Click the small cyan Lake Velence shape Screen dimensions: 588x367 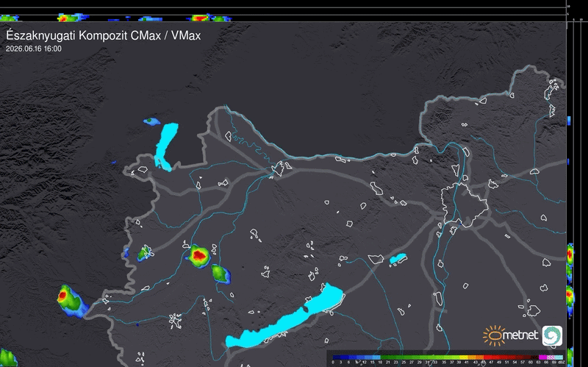(x=398, y=259)
